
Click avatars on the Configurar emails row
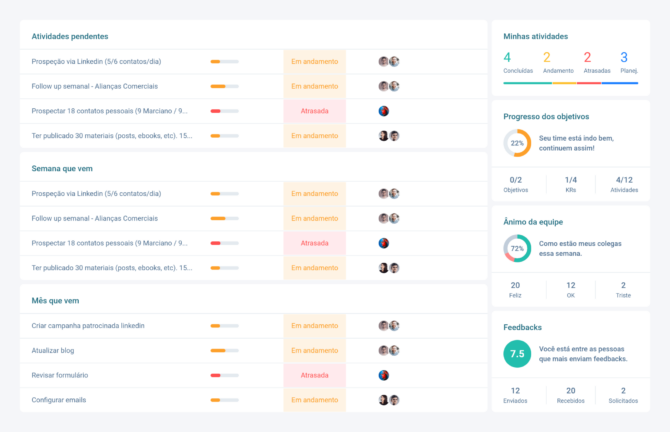tap(389, 400)
